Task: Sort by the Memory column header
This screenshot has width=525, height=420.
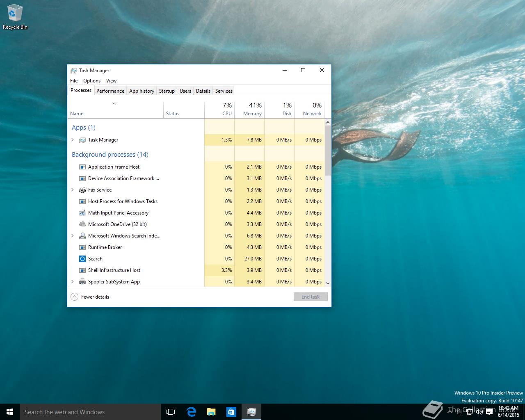Action: click(x=249, y=109)
